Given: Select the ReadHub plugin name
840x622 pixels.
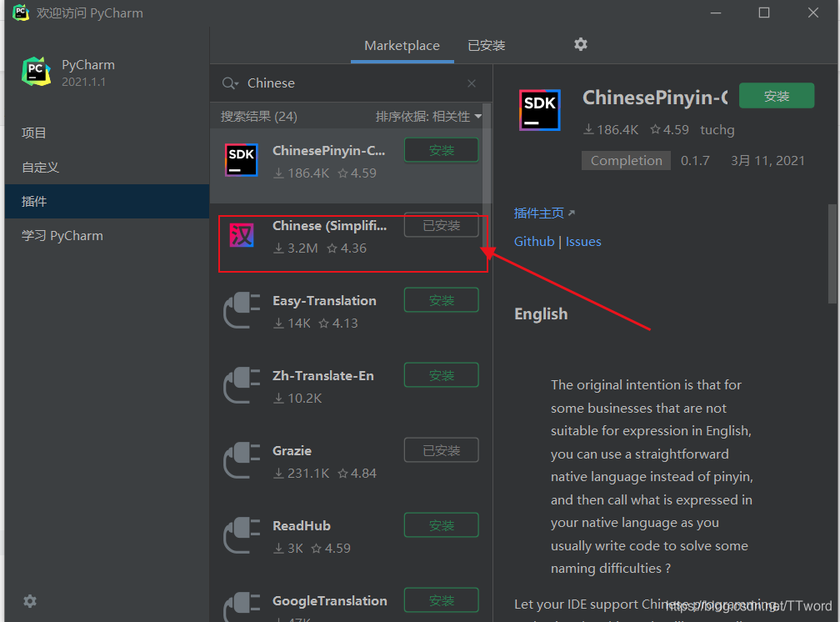Looking at the screenshot, I should [301, 526].
